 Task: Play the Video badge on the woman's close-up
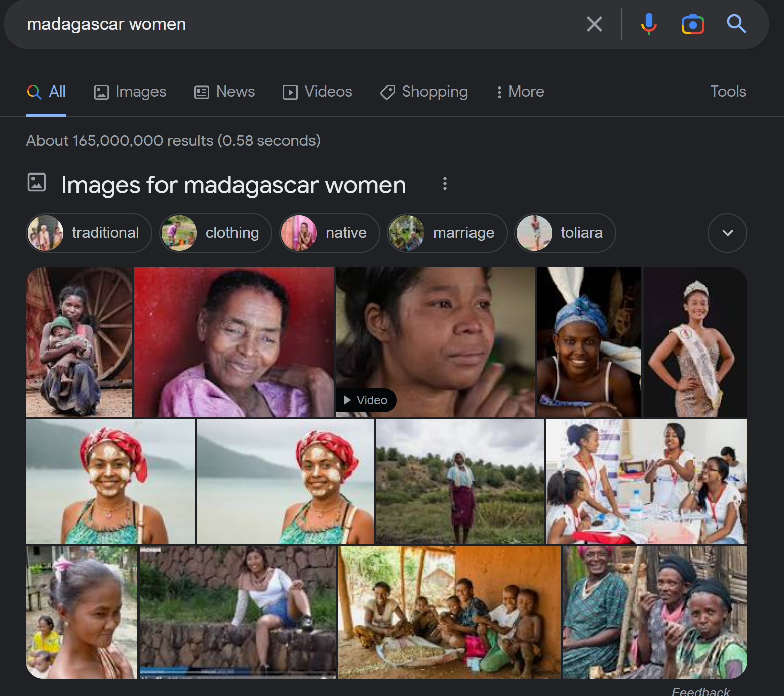(366, 400)
